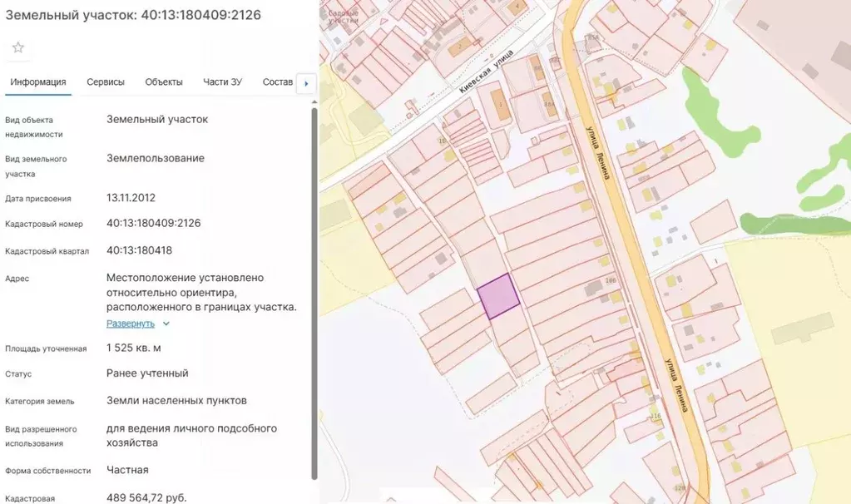Click the cadastral value 489 564,72 руб.
Viewport: 851px width, 504px height.
(x=146, y=497)
